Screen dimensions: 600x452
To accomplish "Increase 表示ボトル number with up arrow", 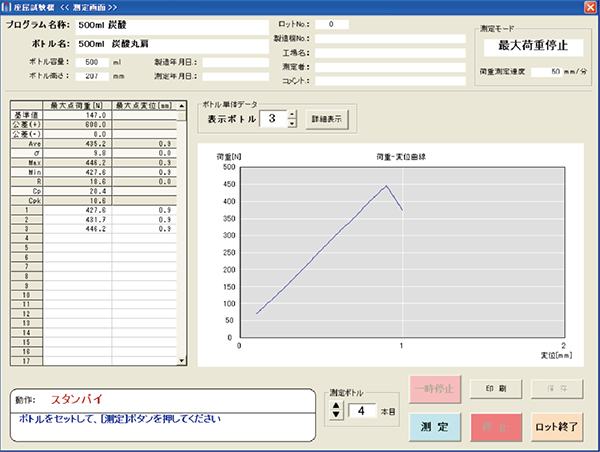I will 292,114.
